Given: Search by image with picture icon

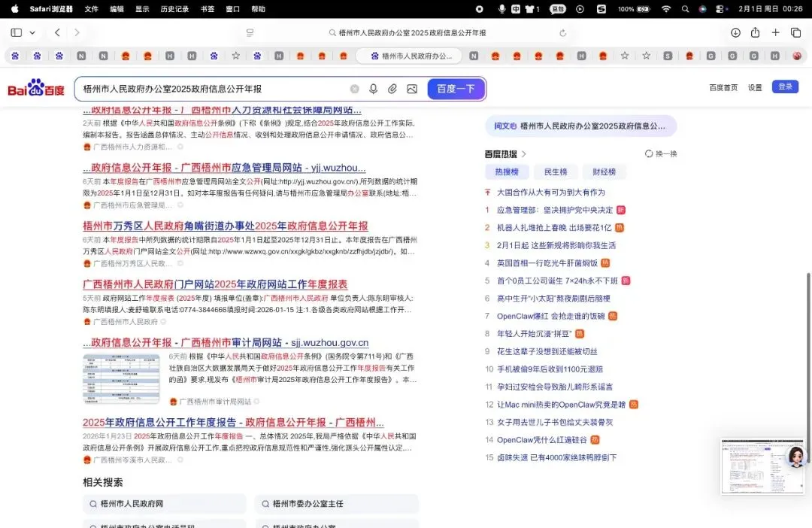Looking at the screenshot, I should coord(412,89).
